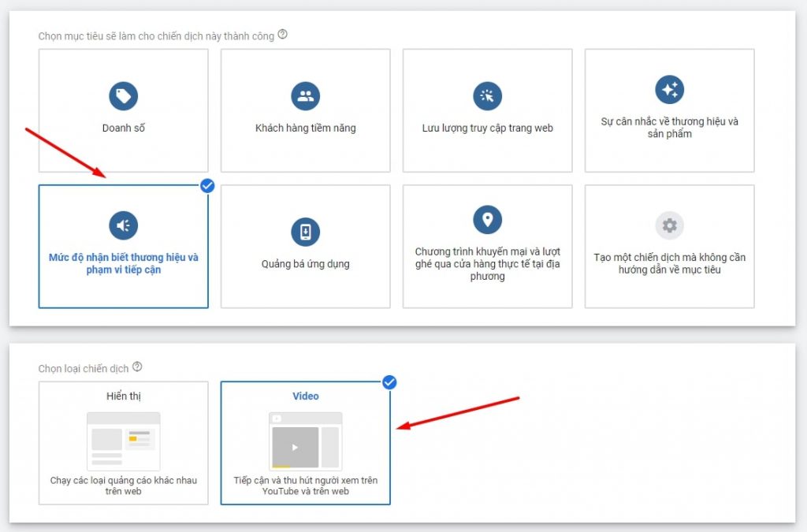Uncheck the selected brand awareness goal checkmark
Viewport: 807px width, 532px height.
(x=207, y=186)
